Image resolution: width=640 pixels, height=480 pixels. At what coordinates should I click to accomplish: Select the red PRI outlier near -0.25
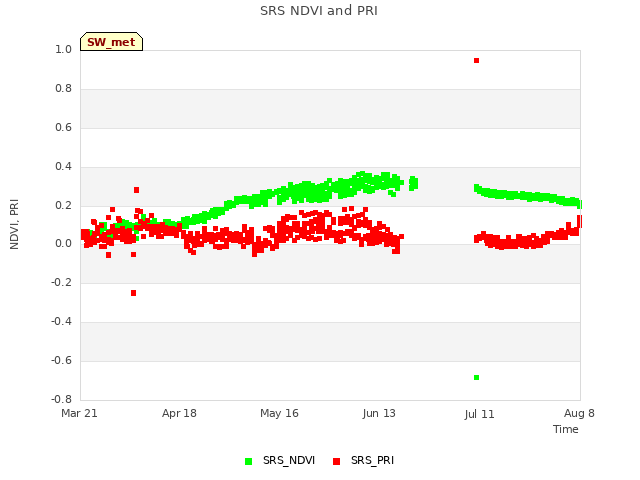pyautogui.click(x=133, y=293)
